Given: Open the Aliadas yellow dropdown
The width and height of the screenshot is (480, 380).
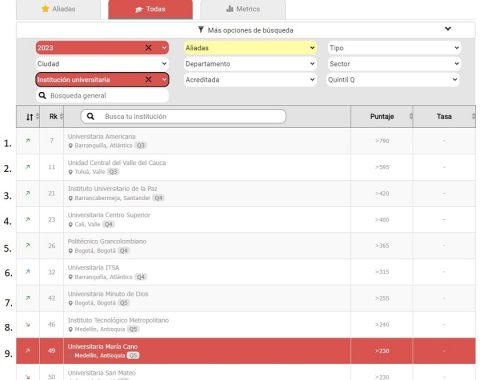Looking at the screenshot, I should (250, 48).
